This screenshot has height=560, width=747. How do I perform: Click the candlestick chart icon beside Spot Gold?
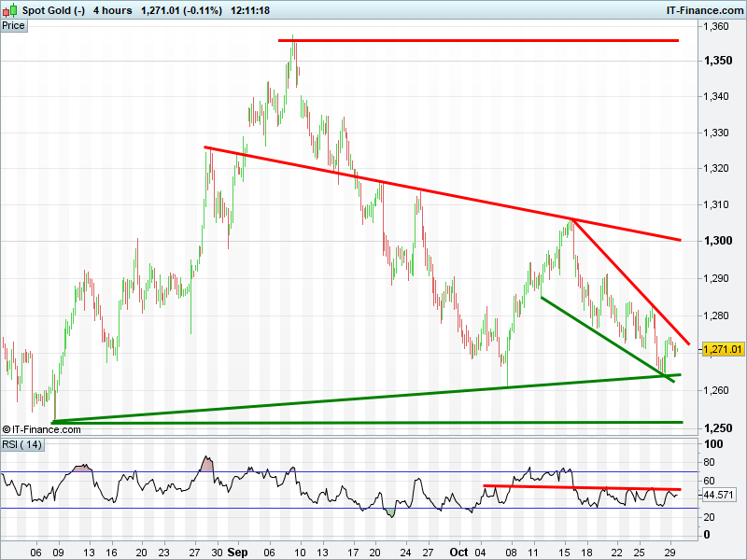tap(10, 10)
